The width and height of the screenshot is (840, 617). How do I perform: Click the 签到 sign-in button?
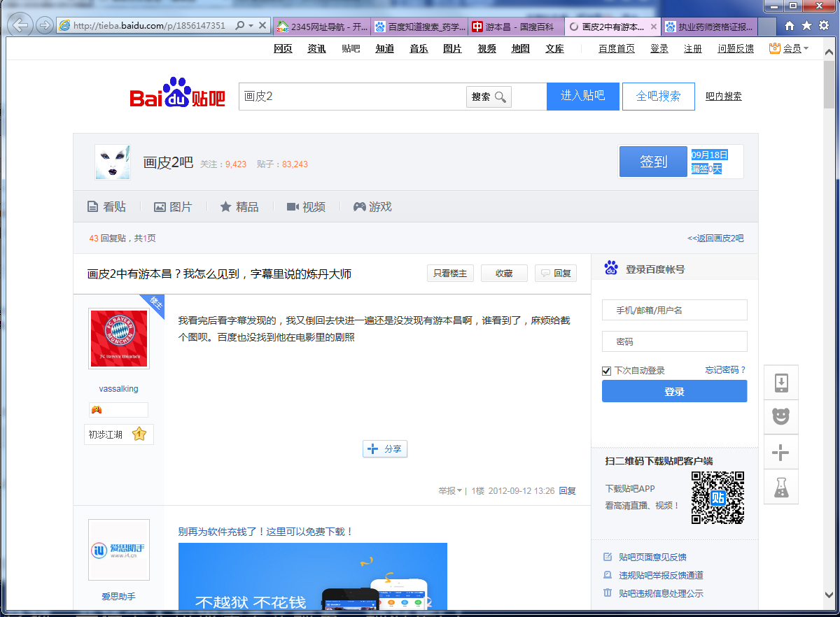coord(653,162)
